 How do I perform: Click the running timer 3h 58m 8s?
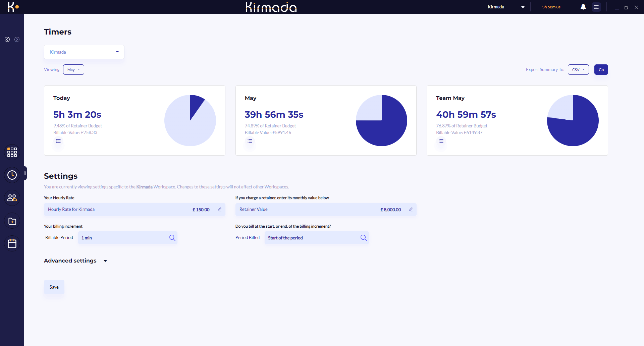(551, 7)
